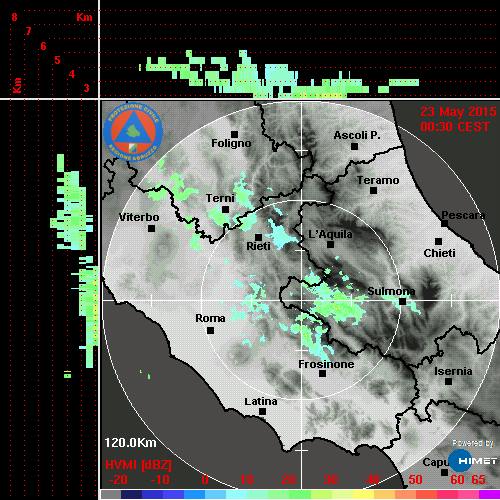This screenshot has width=500, height=500.
Task: Click the Terni city marker square
Action: click(x=226, y=210)
